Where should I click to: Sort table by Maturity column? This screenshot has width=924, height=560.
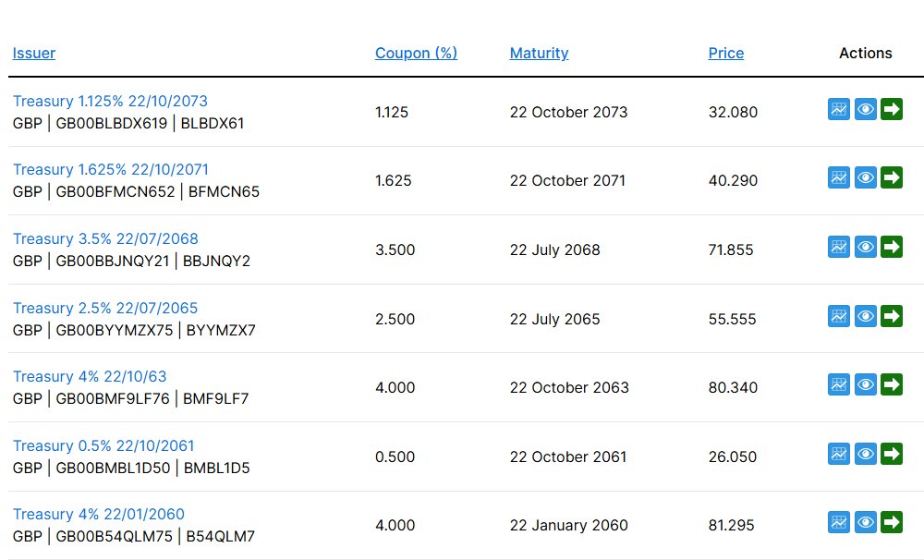(x=540, y=53)
